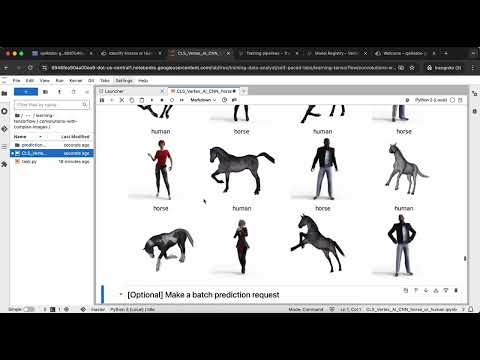480x360 pixels.
Task: Select the CLS_Verte notebook file row
Action: 53,153
